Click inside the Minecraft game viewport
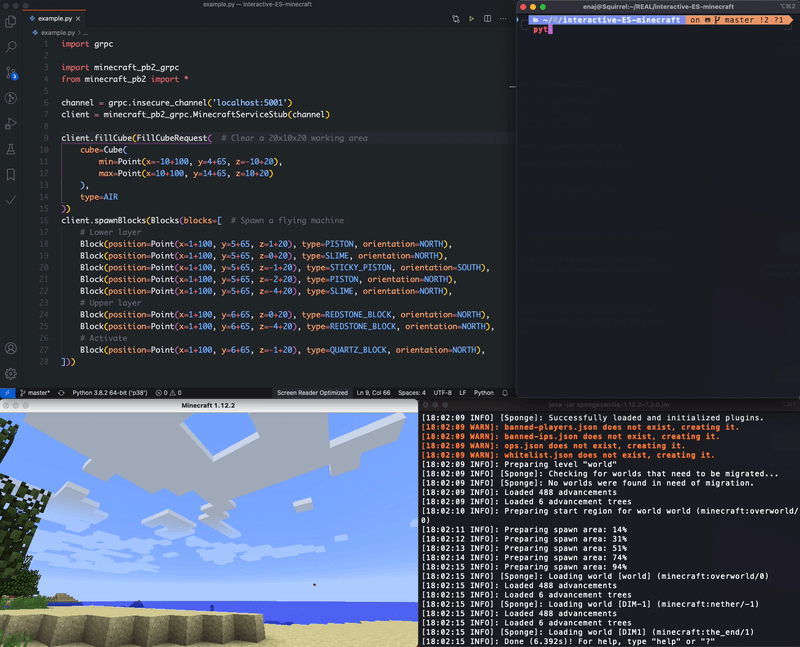This screenshot has height=647, width=800. pos(209,530)
